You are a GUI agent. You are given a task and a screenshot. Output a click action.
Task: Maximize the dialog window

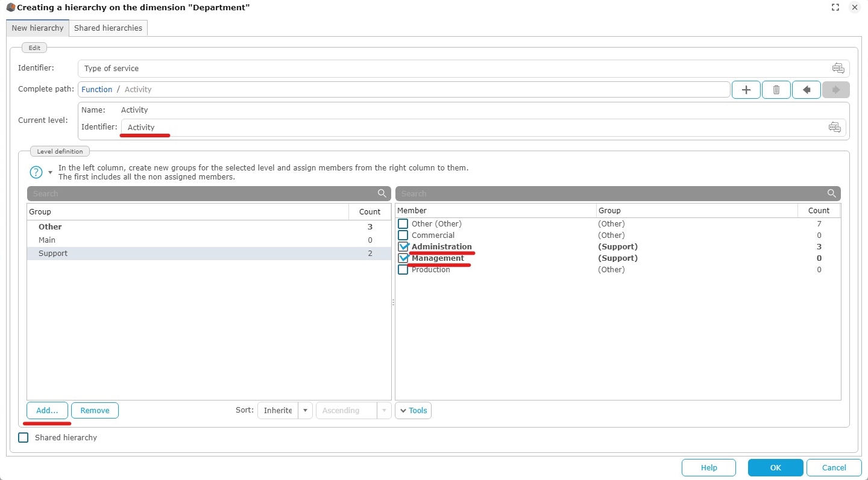835,8
